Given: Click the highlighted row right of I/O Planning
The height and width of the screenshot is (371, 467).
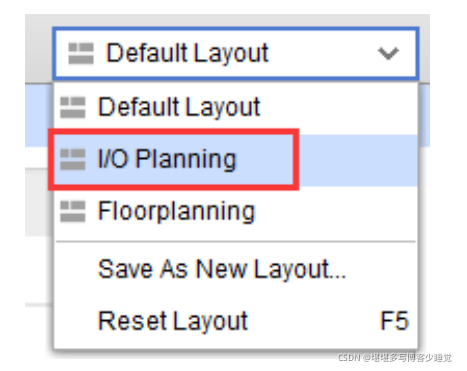Looking at the screenshot, I should coord(357,160).
